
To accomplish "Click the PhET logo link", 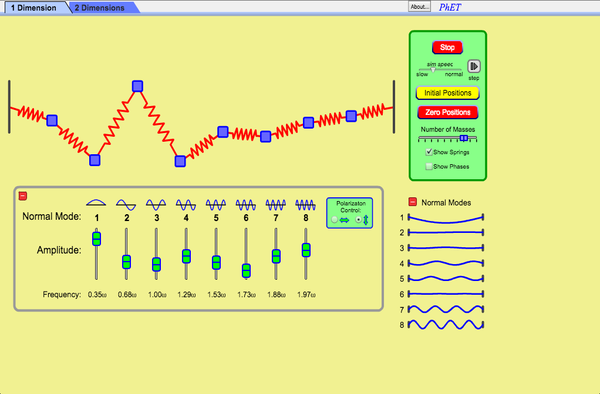I will pyautogui.click(x=450, y=7).
